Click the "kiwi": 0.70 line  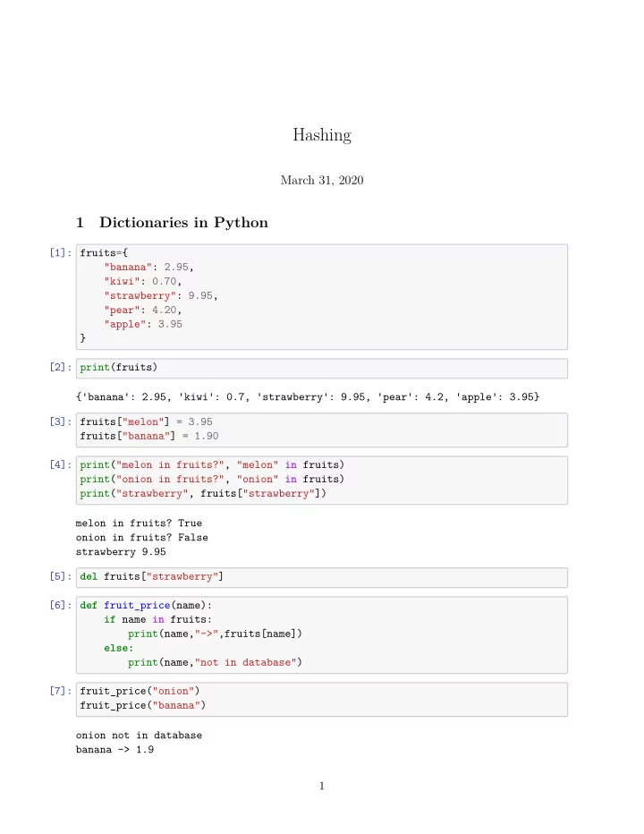point(143,281)
